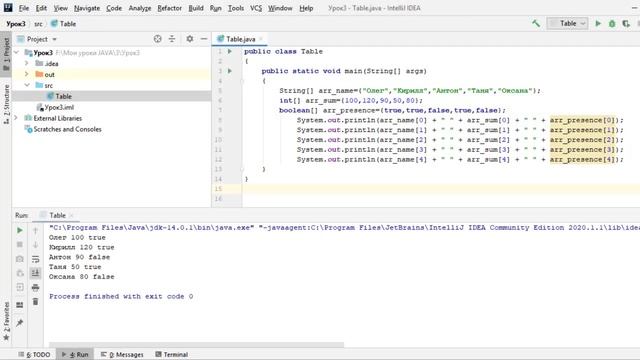Click the dump threads camera icon
Image resolution: width=640 pixels, height=360 pixels.
20,259
